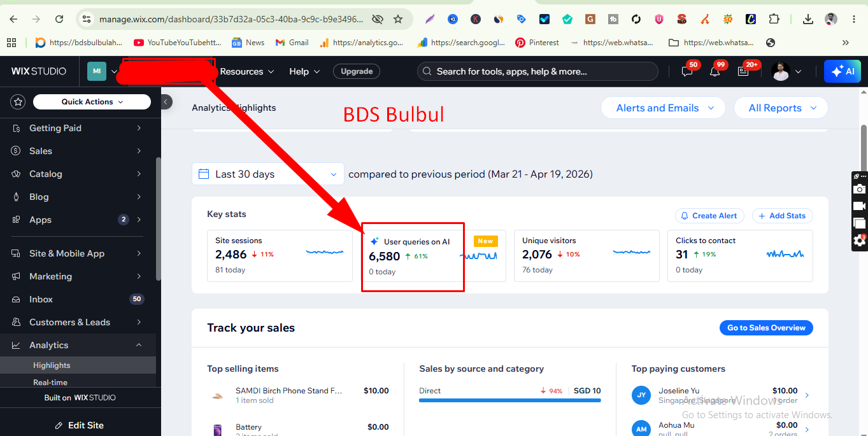Image resolution: width=868 pixels, height=436 pixels.
Task: Collapse the Analytics sidebar section
Action: (x=78, y=345)
